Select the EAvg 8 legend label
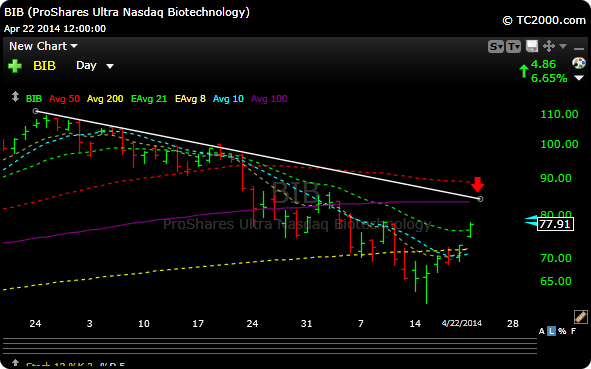Screen dimensions: 591x369 [190, 99]
